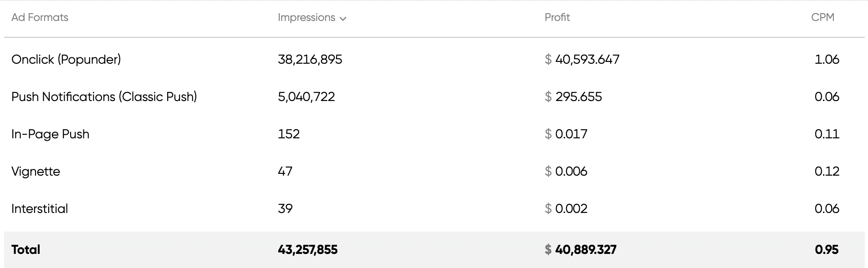Viewport: 868px width, 268px height.
Task: Click the $40,593.647 profit value
Action: click(582, 59)
